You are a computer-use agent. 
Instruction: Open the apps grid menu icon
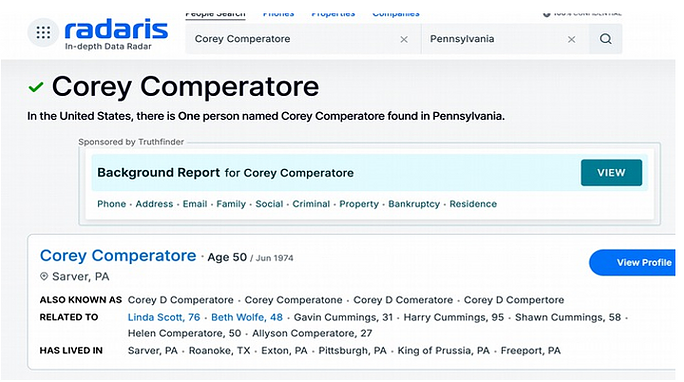(x=43, y=32)
